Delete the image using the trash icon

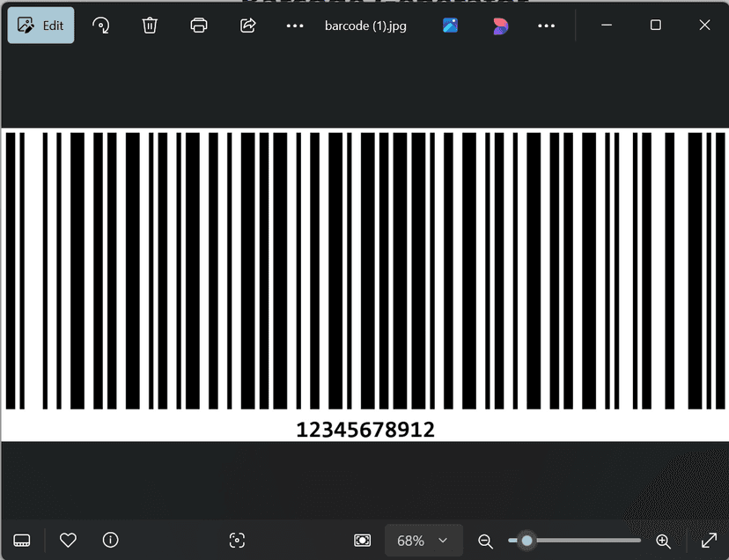[150, 26]
